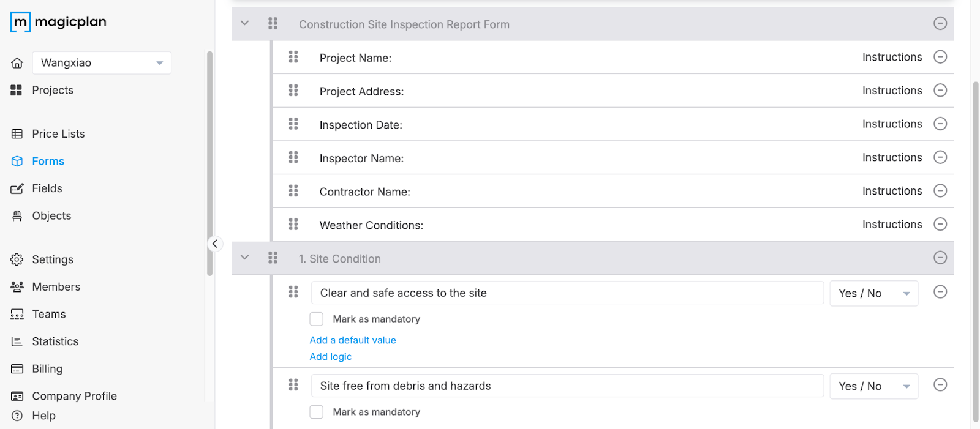This screenshot has width=980, height=429.
Task: Go to Forms in the sidebar
Action: click(x=48, y=161)
